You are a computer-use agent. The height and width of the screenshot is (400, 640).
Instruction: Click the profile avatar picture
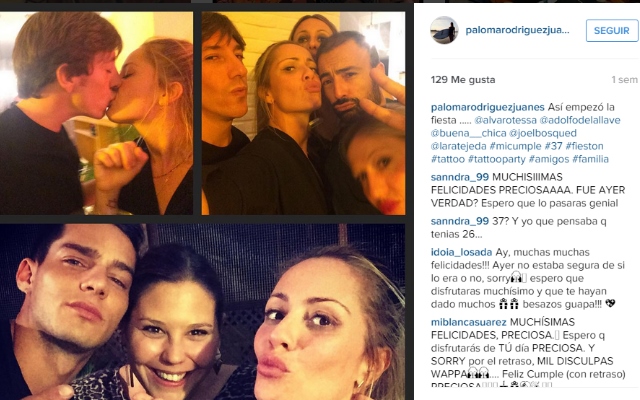[444, 30]
